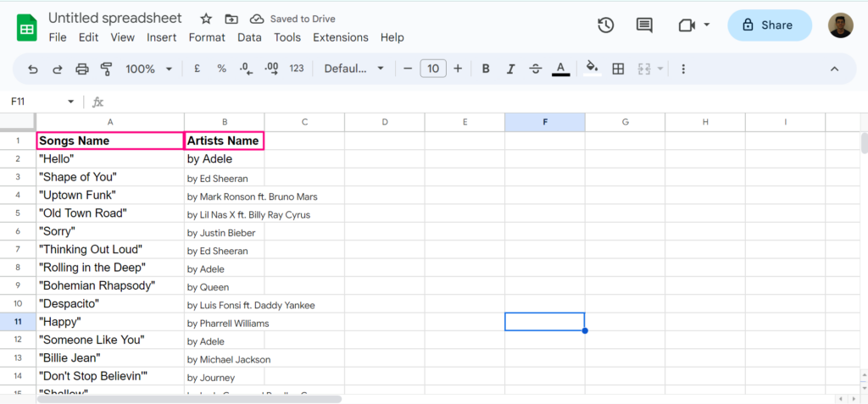Open the Tools menu
This screenshot has width=868, height=404.
pyautogui.click(x=287, y=37)
